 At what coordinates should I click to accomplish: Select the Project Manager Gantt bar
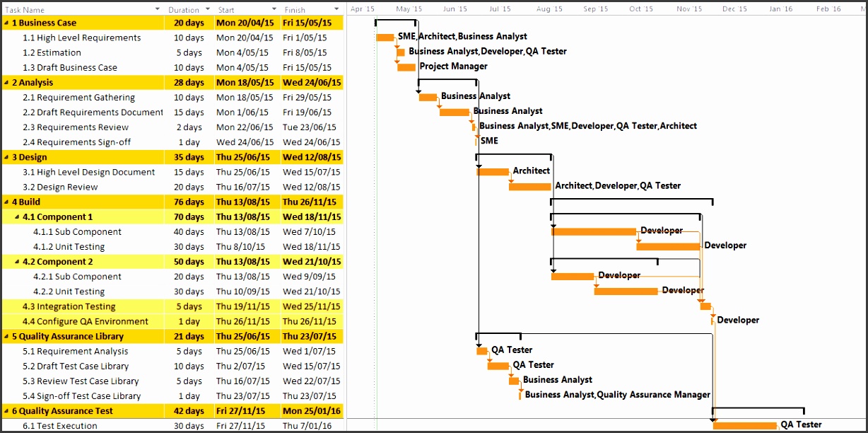pos(408,67)
